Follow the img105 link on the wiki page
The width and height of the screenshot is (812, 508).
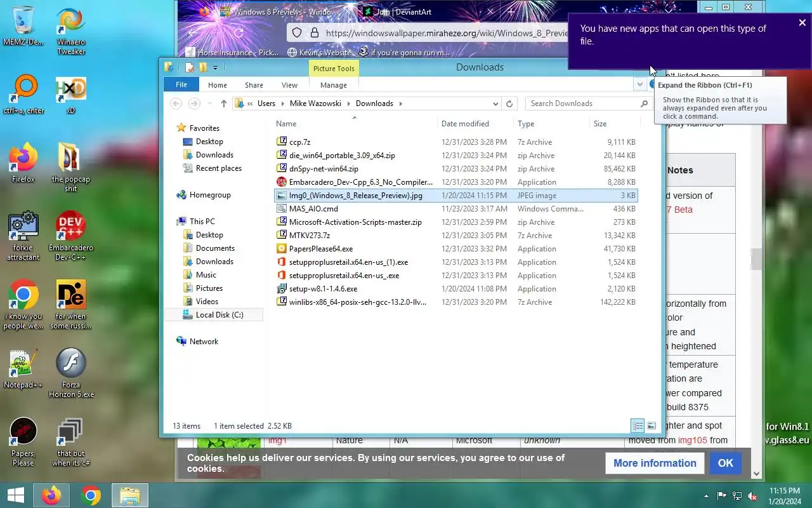pyautogui.click(x=691, y=440)
